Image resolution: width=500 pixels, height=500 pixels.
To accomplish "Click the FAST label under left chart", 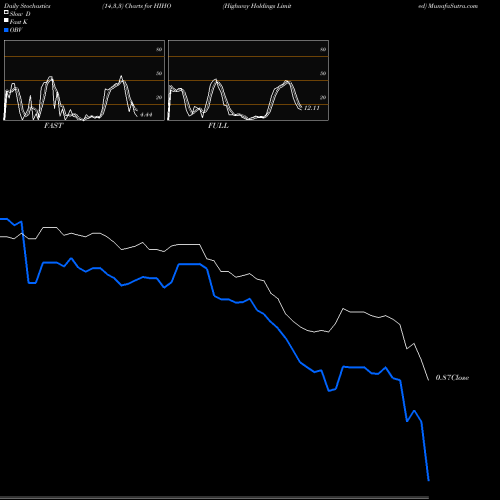I will click(54, 126).
